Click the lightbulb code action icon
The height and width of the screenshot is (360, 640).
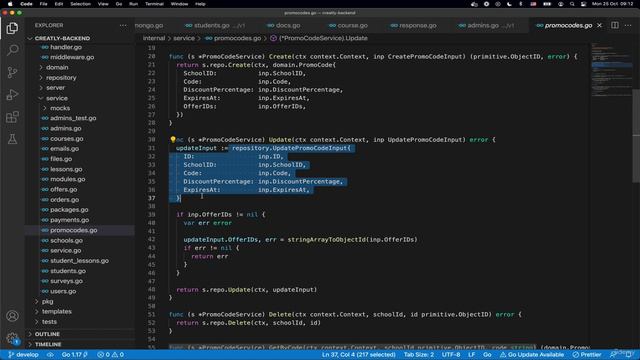point(173,140)
